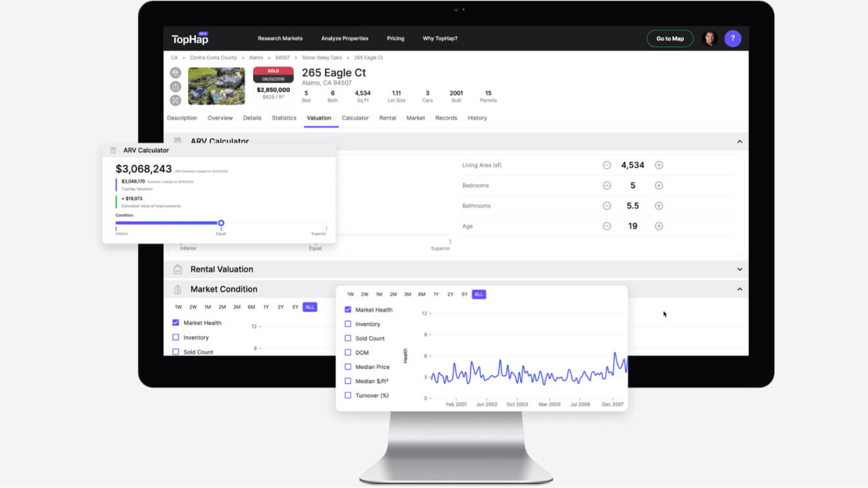Switch to the Calculator tab

pyautogui.click(x=355, y=118)
